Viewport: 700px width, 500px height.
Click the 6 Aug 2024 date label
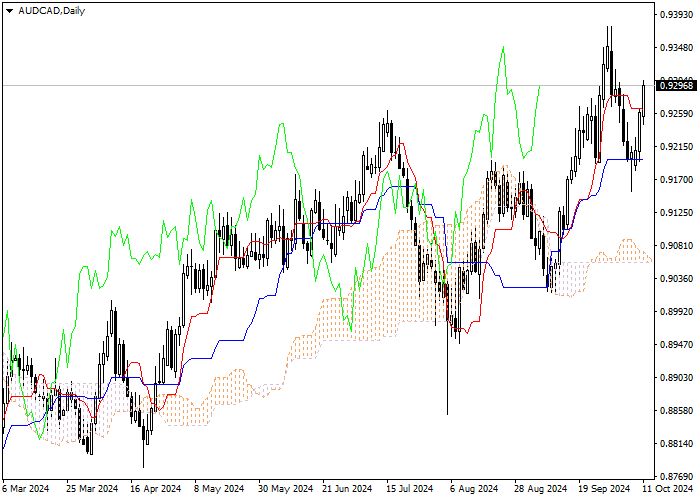[474, 489]
